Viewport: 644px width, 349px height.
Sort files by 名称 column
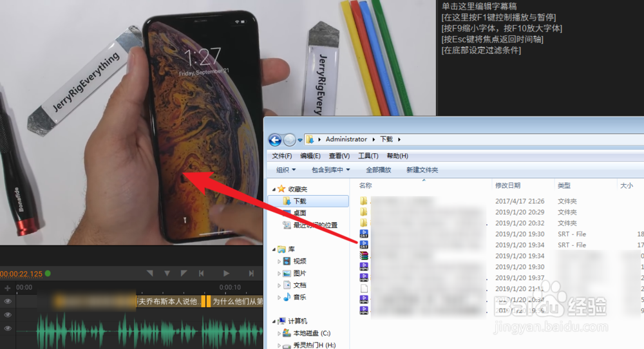coord(366,185)
